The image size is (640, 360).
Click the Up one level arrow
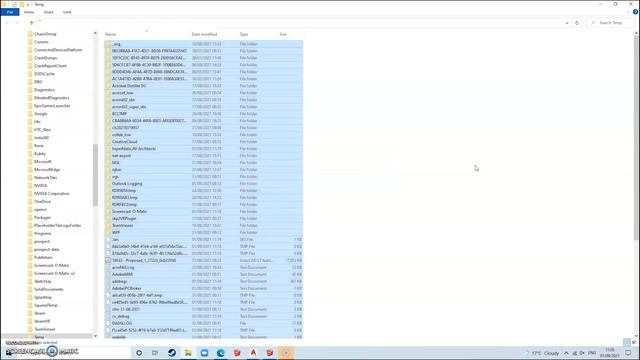pyautogui.click(x=32, y=23)
